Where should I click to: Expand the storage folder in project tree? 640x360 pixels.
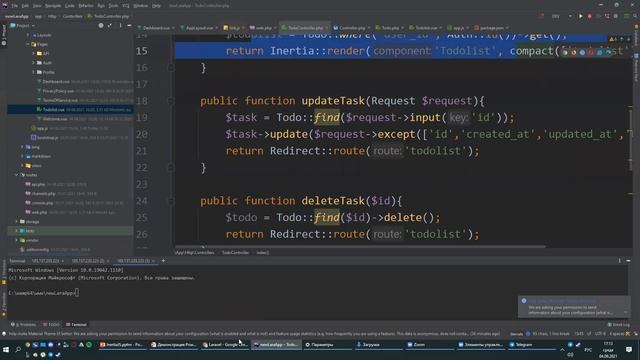pyautogui.click(x=17, y=222)
